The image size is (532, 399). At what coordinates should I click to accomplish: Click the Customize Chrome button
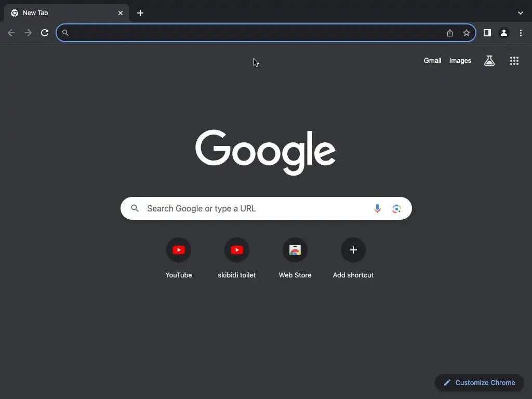(479, 382)
